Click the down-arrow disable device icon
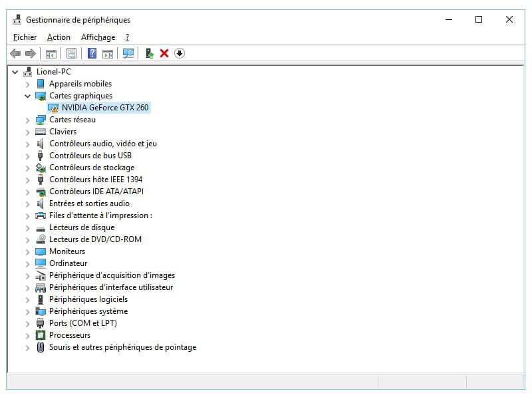The width and height of the screenshot is (532, 399). tap(180, 53)
